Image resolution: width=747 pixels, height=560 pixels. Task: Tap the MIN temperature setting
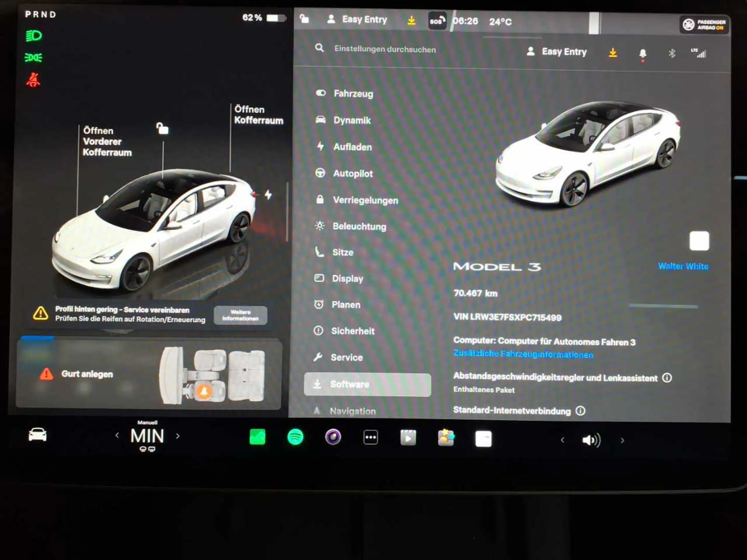point(147,436)
